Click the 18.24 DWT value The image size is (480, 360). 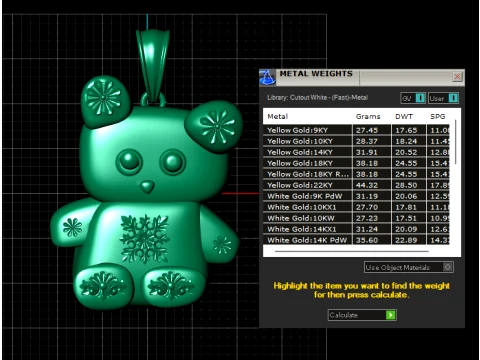406,141
